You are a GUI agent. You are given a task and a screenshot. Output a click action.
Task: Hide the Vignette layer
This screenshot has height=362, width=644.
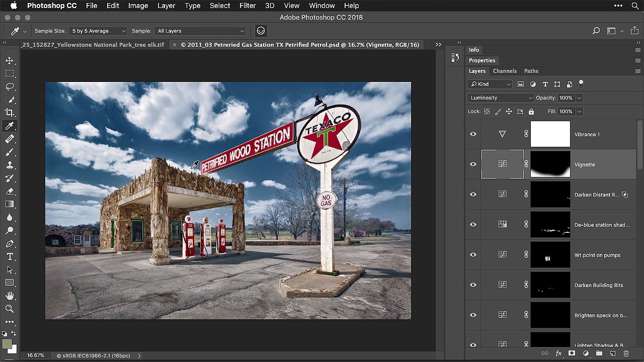(473, 164)
